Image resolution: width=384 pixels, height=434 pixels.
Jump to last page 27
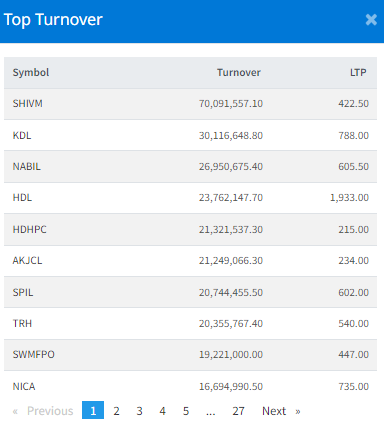pos(238,411)
